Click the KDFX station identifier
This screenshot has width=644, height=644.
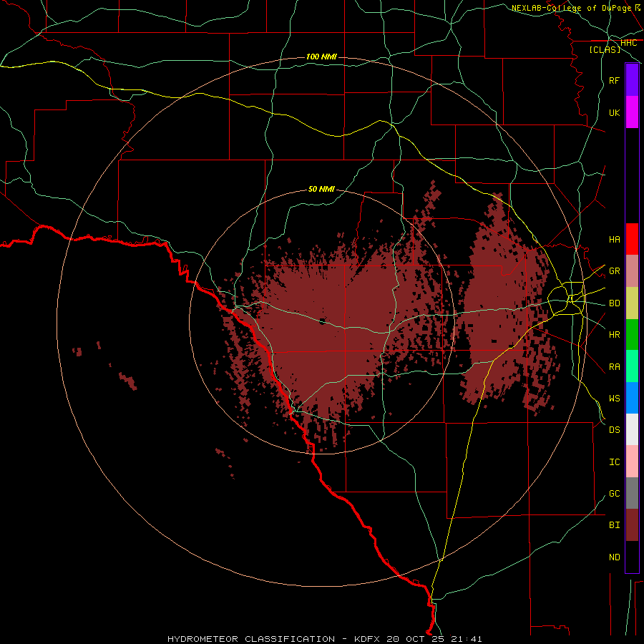pyautogui.click(x=368, y=639)
